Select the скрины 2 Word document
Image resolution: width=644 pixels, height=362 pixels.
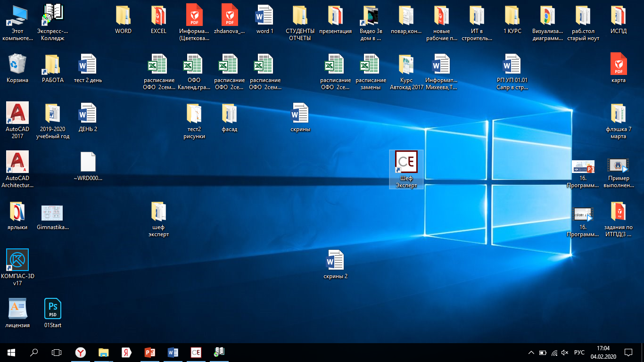(336, 265)
